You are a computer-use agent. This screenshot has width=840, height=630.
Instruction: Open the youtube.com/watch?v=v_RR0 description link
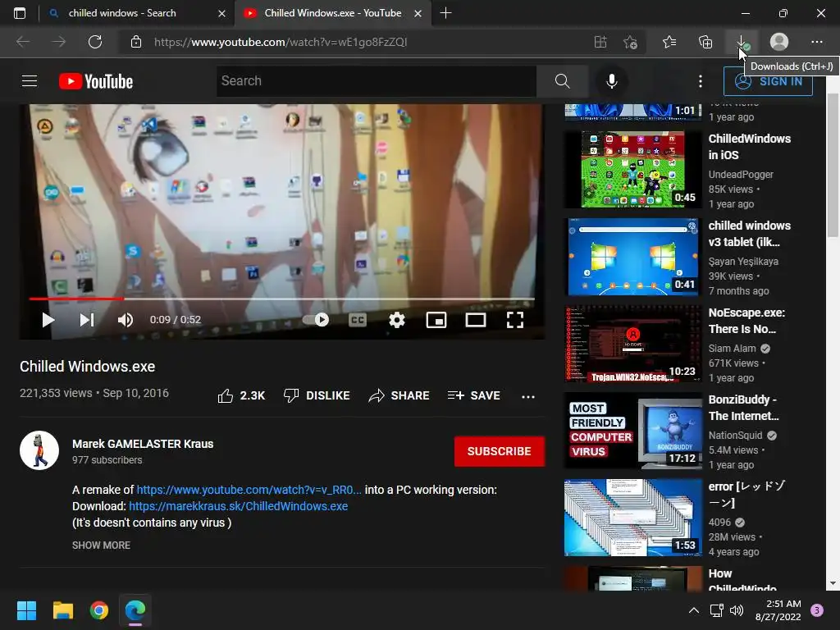[x=249, y=490]
